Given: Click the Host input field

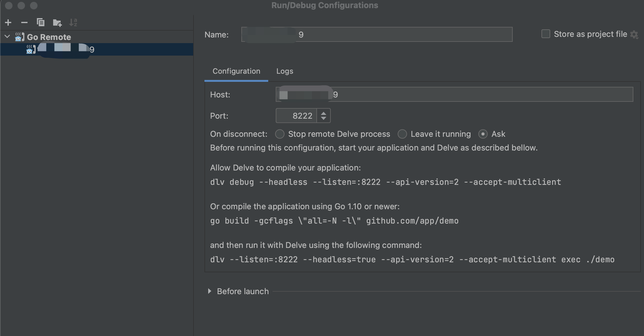Looking at the screenshot, I should pyautogui.click(x=469, y=95).
